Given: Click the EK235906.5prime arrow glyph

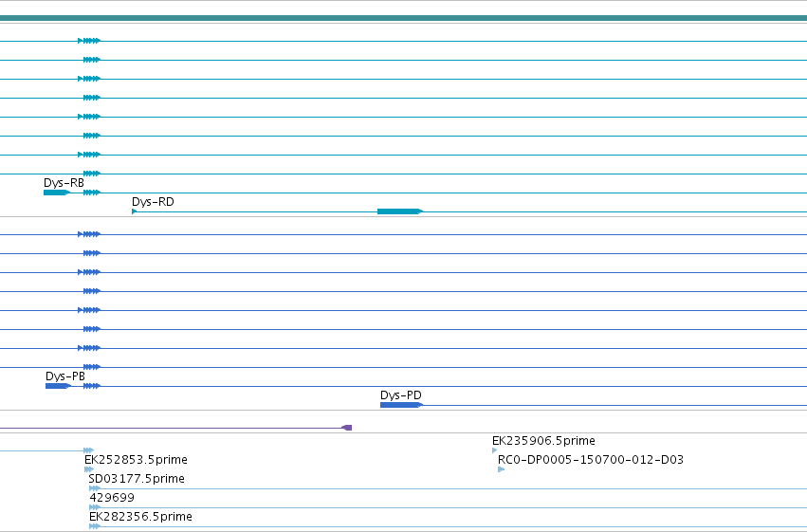Looking at the screenshot, I should click(x=495, y=450).
